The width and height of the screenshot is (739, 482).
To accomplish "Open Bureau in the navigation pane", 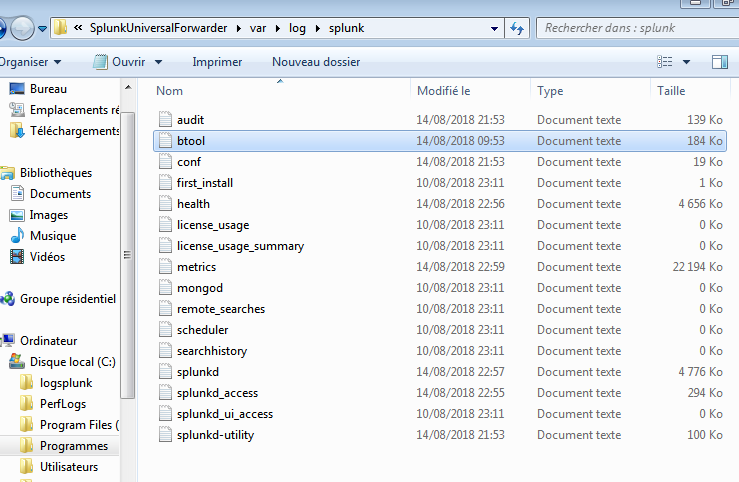I will [x=48, y=89].
